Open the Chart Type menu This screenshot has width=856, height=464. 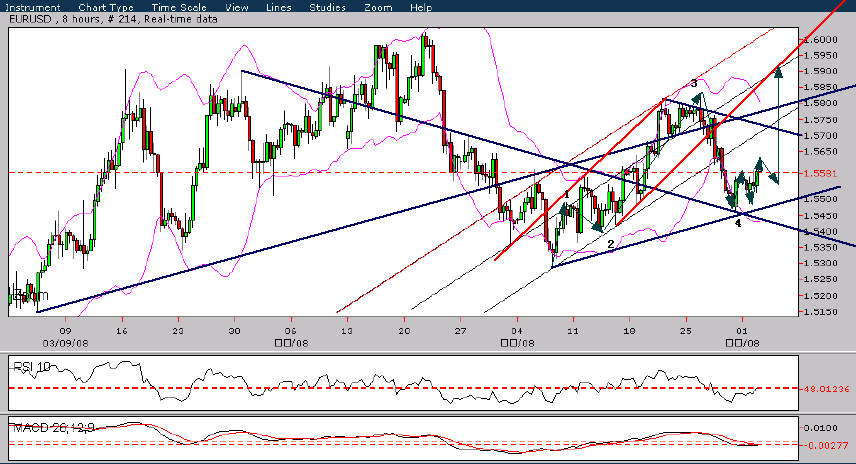click(106, 8)
